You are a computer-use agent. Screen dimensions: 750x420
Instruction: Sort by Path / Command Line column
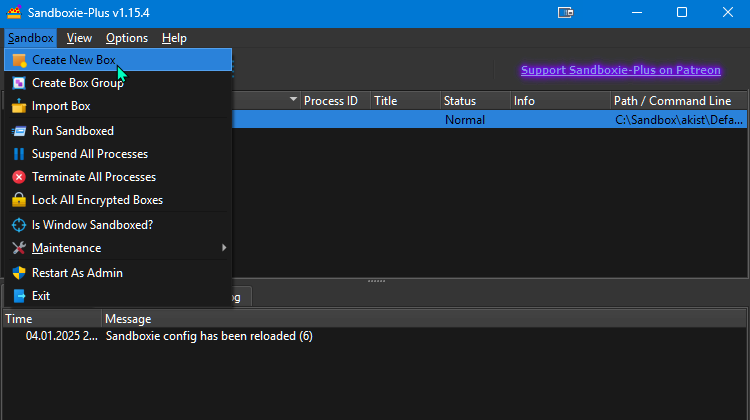679,101
